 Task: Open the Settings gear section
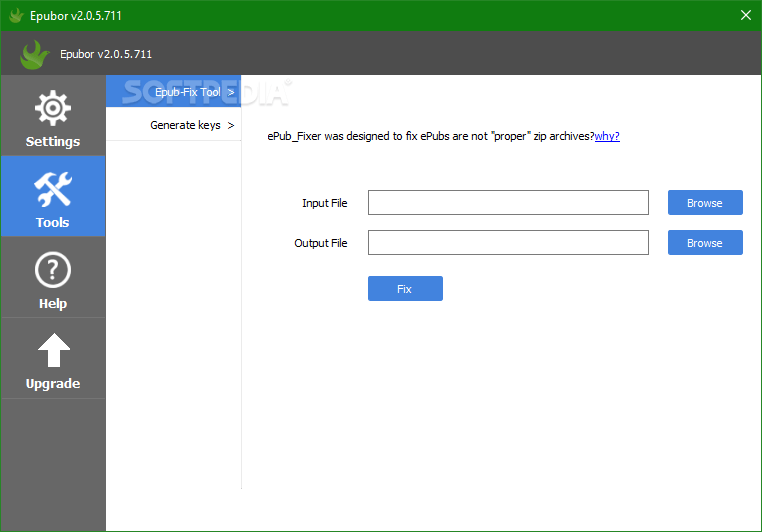pos(53,116)
